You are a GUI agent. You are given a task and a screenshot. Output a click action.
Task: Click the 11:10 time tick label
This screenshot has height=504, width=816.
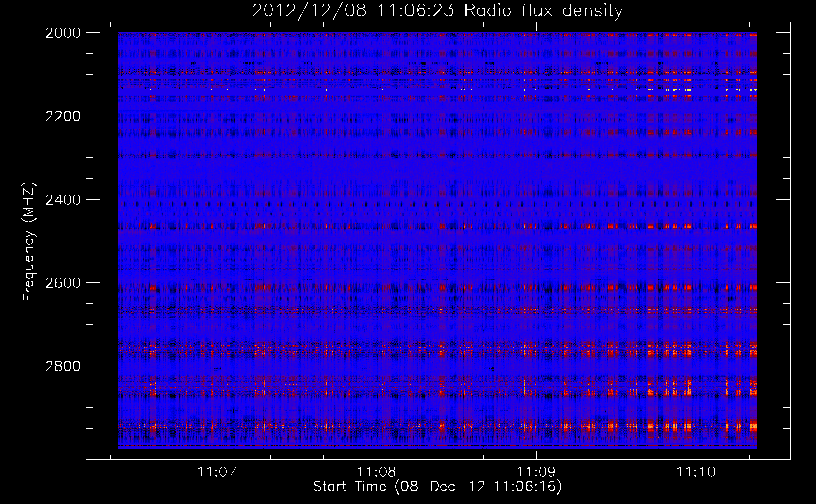(x=696, y=472)
